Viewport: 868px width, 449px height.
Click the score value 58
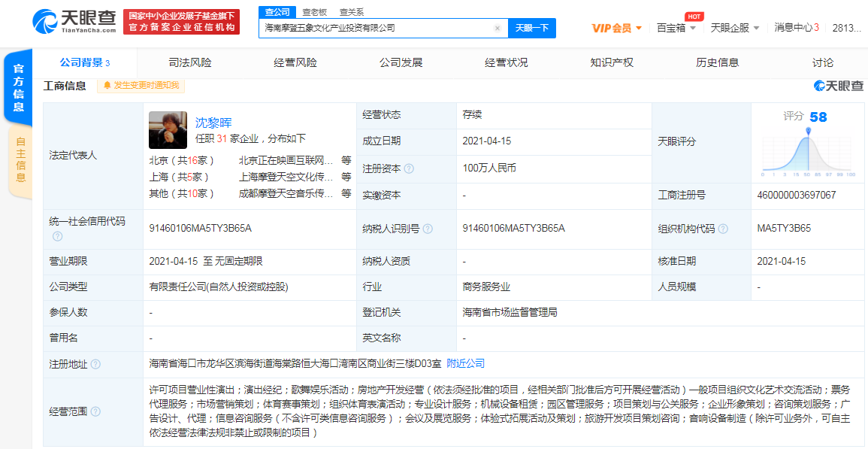[x=818, y=117]
